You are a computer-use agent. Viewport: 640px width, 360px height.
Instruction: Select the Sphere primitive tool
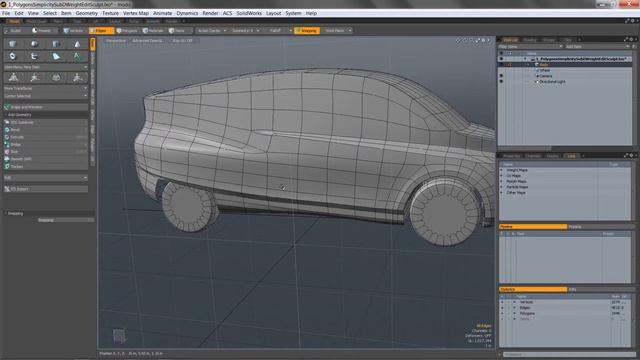tap(34, 44)
